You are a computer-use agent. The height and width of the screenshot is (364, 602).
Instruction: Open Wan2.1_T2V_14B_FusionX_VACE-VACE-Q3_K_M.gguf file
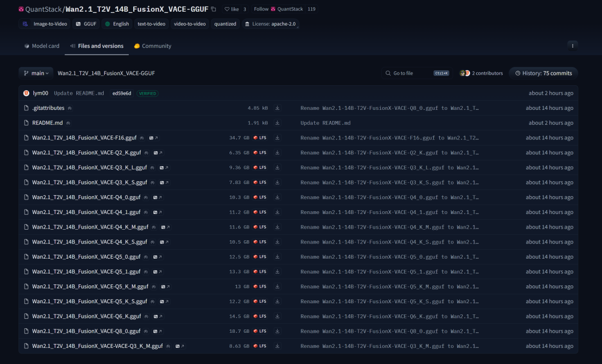98,346
